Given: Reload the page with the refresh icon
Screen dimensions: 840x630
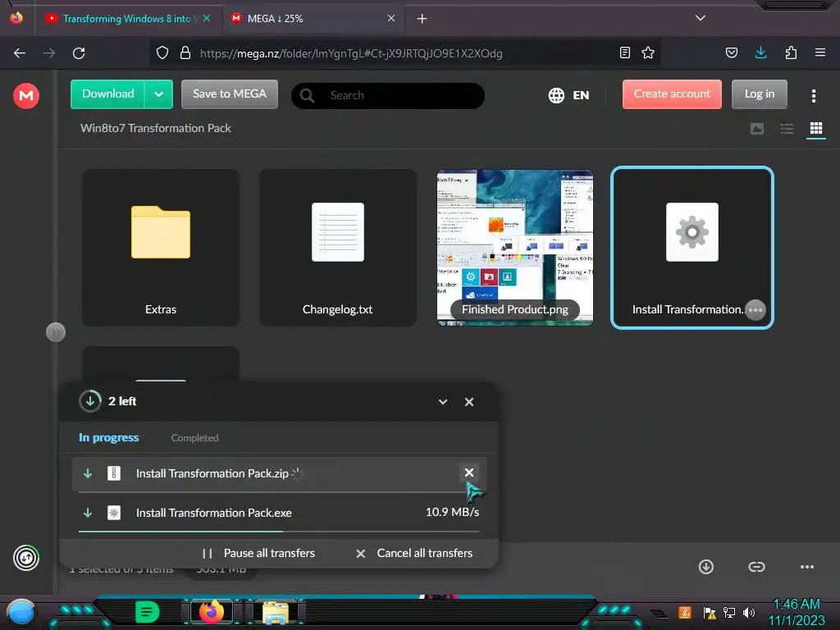Looking at the screenshot, I should coord(79,53).
